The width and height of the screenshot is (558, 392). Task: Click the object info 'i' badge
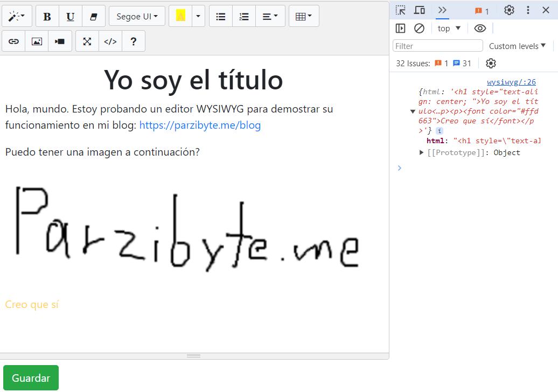[x=440, y=130]
